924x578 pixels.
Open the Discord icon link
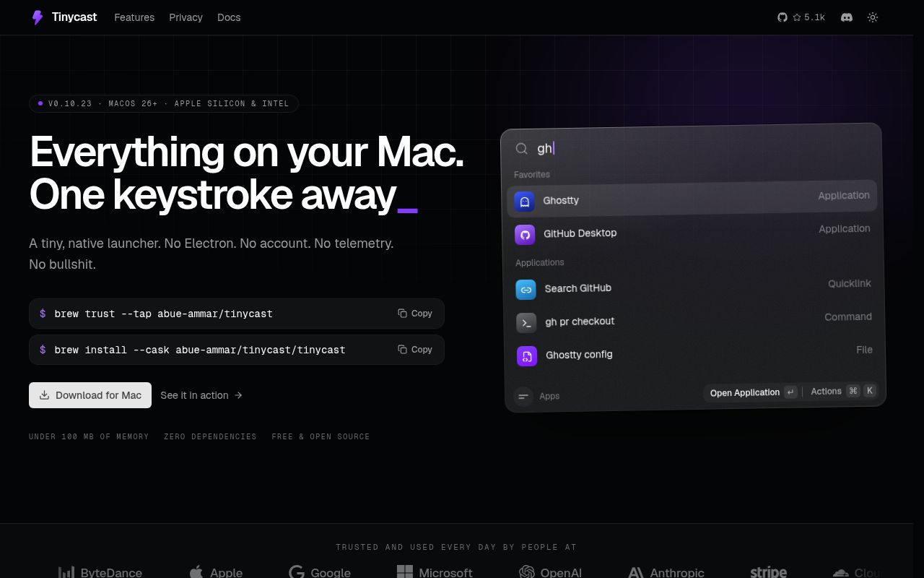pyautogui.click(x=847, y=17)
